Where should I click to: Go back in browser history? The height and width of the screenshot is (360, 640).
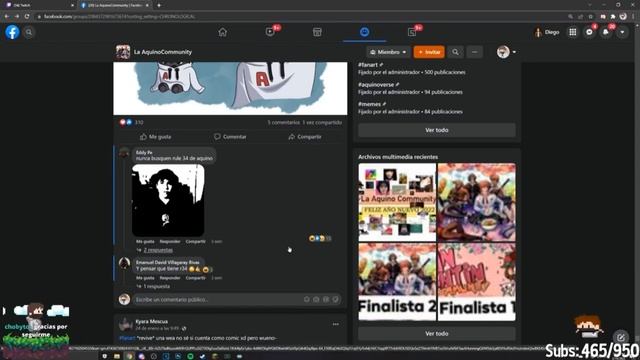[7, 16]
